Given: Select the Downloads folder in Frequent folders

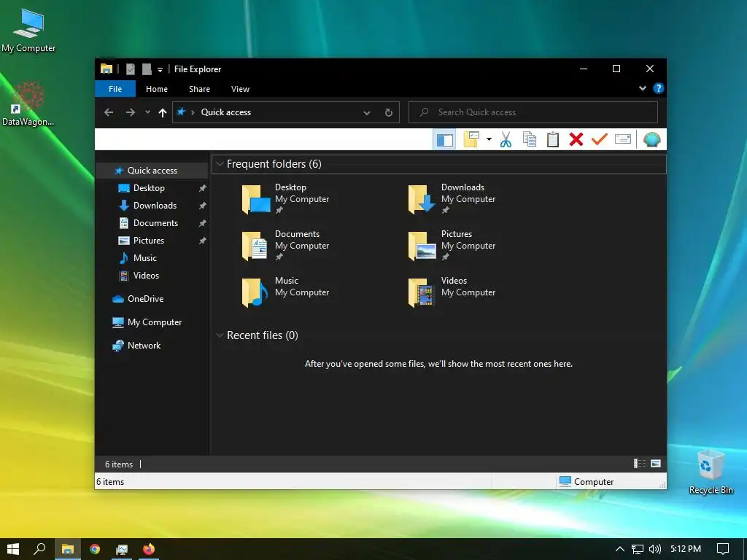Looking at the screenshot, I should tap(452, 199).
